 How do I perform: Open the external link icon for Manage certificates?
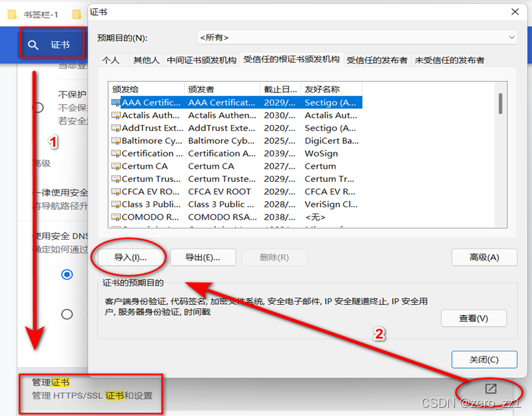(491, 389)
